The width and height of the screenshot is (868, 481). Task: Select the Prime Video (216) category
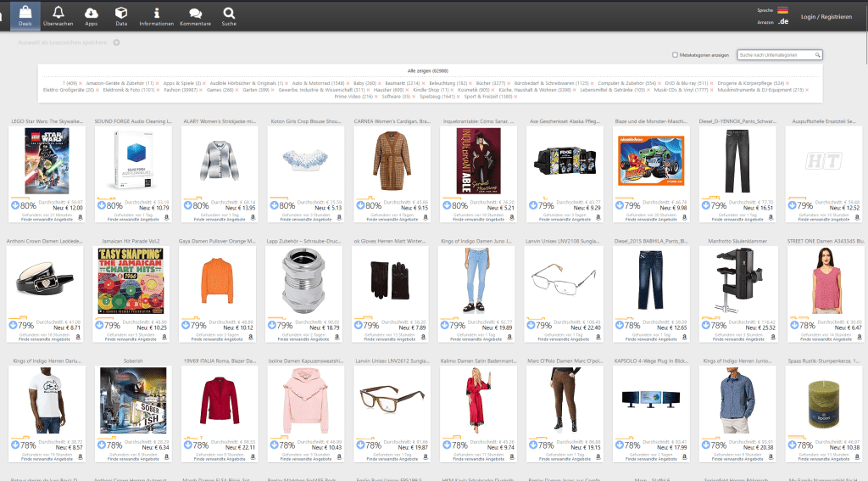pyautogui.click(x=353, y=97)
